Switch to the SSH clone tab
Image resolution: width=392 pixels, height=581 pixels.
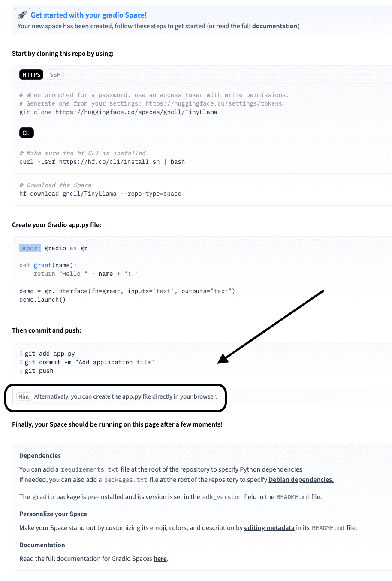point(55,74)
